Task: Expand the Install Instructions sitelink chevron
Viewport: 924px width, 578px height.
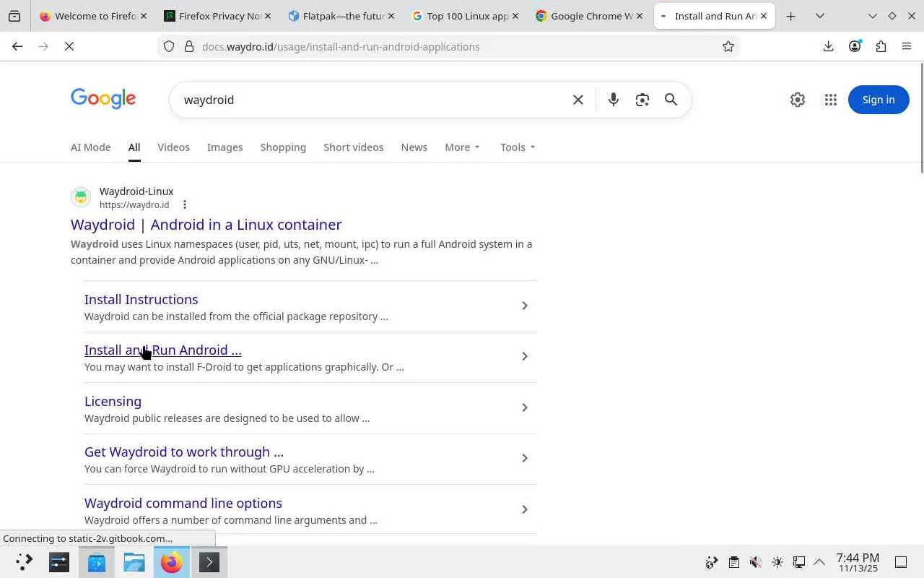Action: (x=525, y=306)
